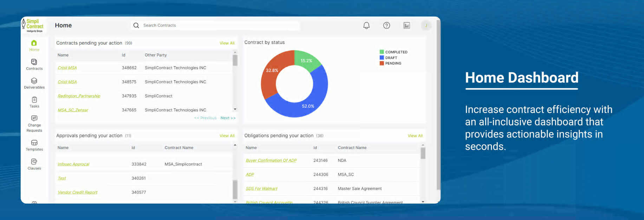Open Change Requests in the sidebar
644x220 pixels.
pos(34,124)
